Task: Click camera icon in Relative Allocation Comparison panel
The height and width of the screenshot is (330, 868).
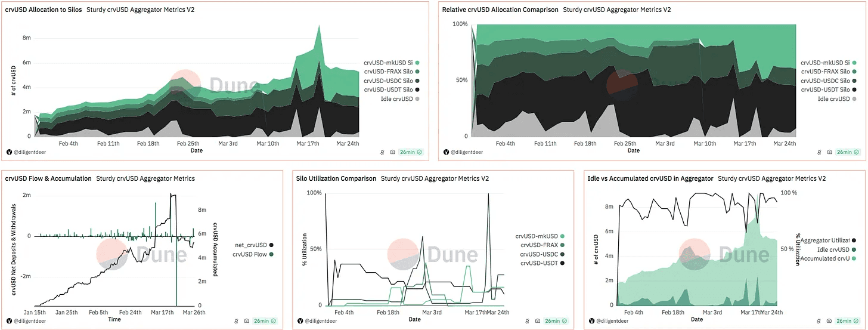Action: (829, 152)
